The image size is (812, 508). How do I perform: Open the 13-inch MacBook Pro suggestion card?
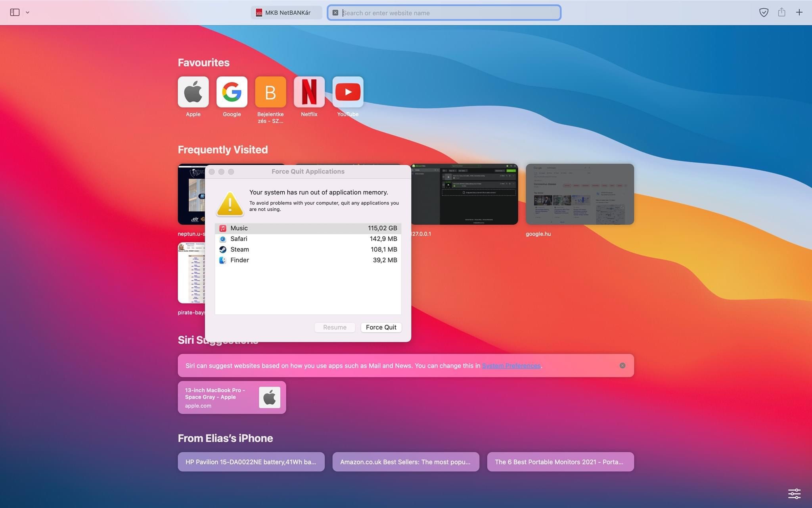click(232, 398)
